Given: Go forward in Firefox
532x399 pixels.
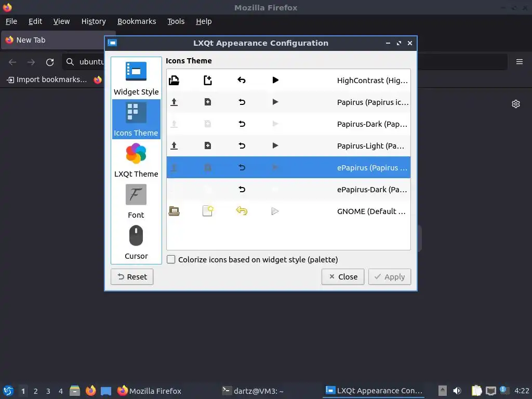Looking at the screenshot, I should [x=31, y=62].
